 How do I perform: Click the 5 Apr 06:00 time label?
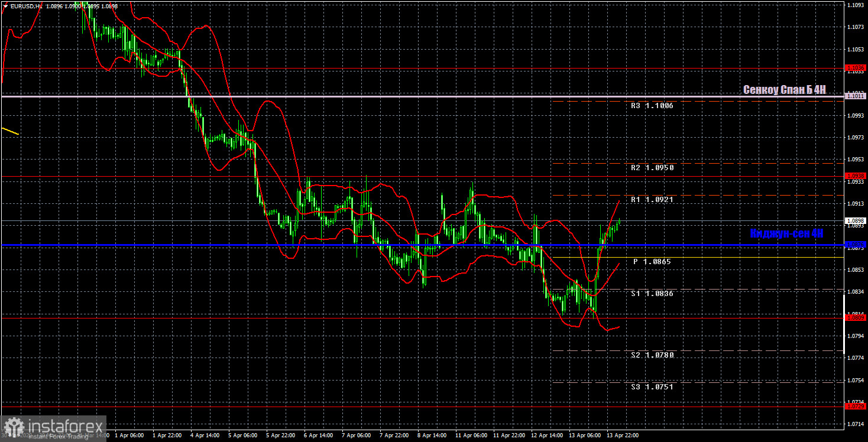(242, 435)
